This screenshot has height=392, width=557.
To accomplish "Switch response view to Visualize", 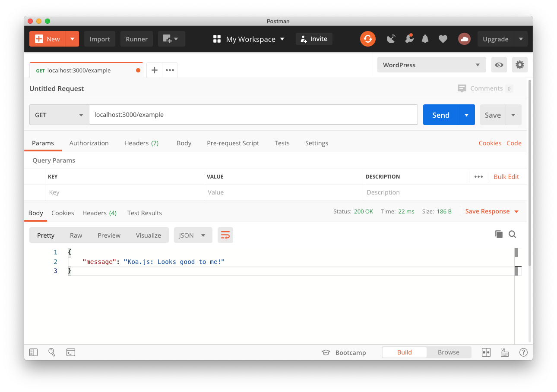I will point(148,235).
